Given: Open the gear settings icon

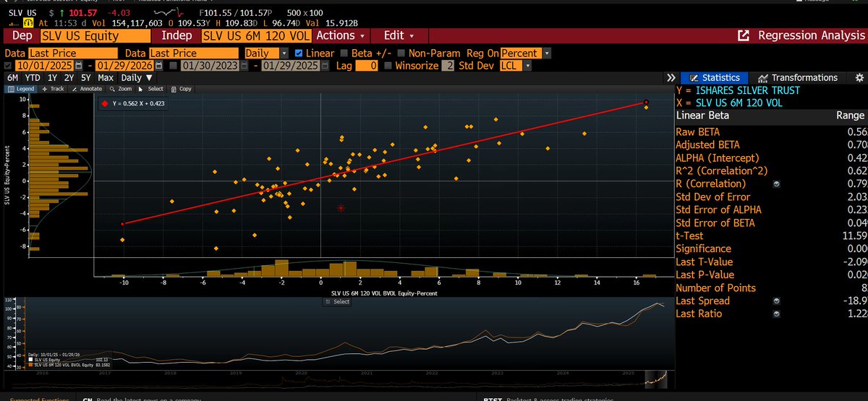Looking at the screenshot, I should [859, 77].
